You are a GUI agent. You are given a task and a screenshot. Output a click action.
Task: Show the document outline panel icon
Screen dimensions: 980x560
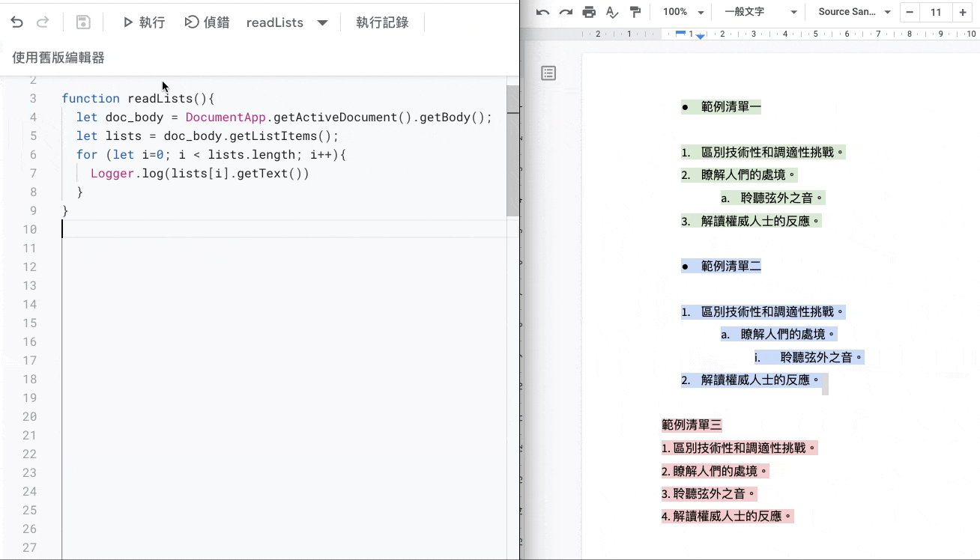(x=548, y=73)
